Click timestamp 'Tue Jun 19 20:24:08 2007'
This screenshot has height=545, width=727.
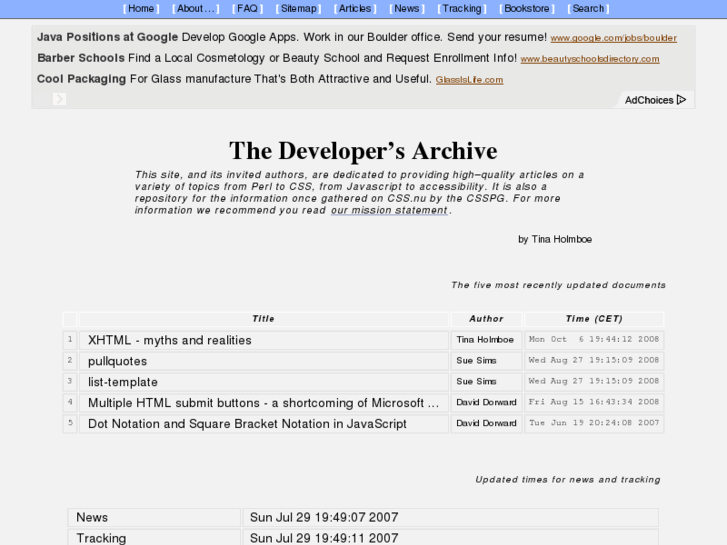tap(594, 423)
